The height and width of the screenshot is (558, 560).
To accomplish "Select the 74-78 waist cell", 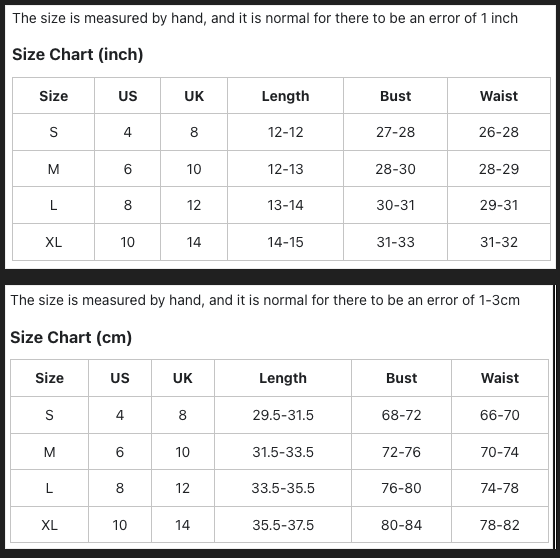I will [499, 488].
